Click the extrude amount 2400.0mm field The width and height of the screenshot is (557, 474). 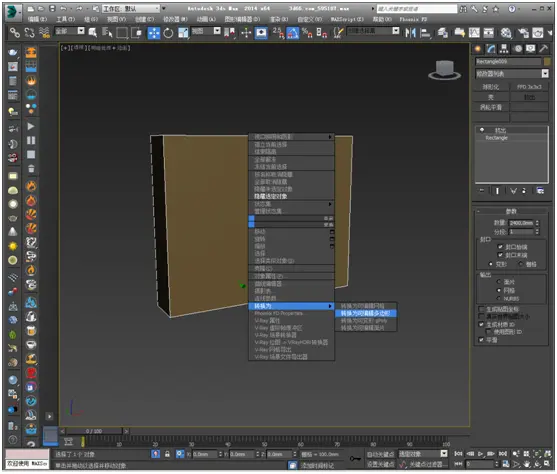coord(521,223)
